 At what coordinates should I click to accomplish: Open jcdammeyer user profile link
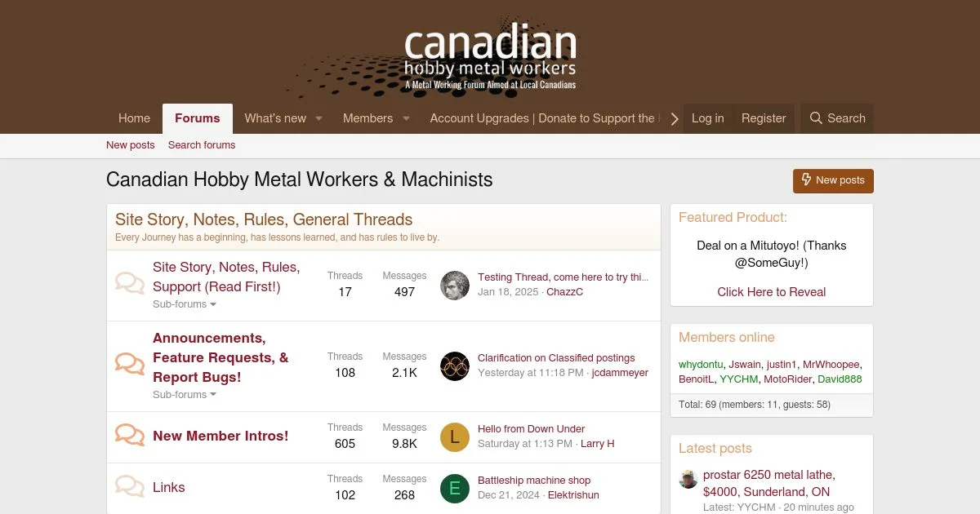tap(620, 373)
